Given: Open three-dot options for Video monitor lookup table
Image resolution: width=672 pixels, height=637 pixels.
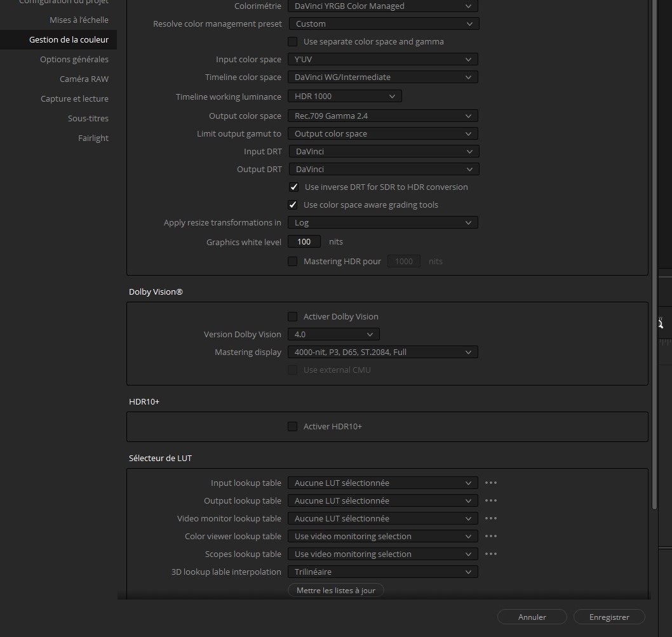Looking at the screenshot, I should (490, 518).
